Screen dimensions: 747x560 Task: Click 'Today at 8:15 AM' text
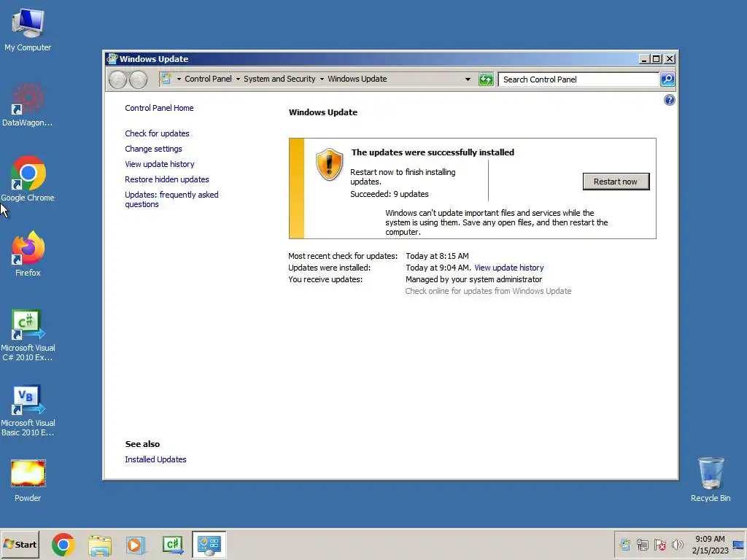pyautogui.click(x=438, y=256)
